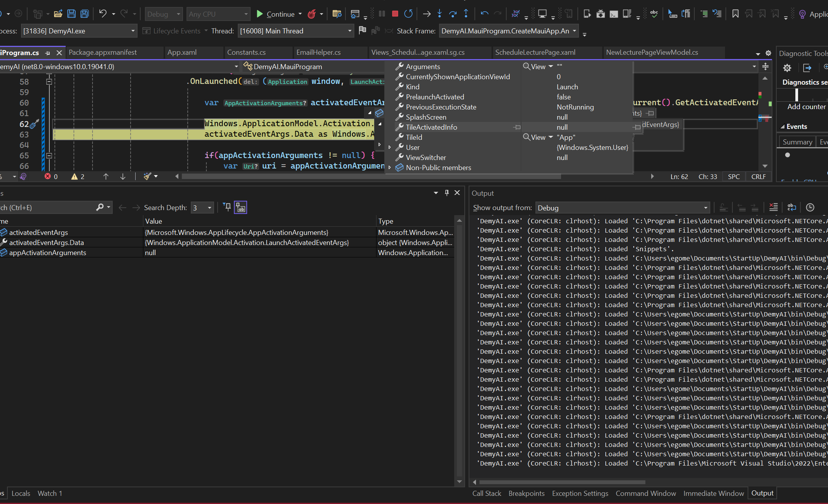Click the screwdriver quick actions icon at line 62
The height and width of the screenshot is (504, 828).
click(35, 124)
